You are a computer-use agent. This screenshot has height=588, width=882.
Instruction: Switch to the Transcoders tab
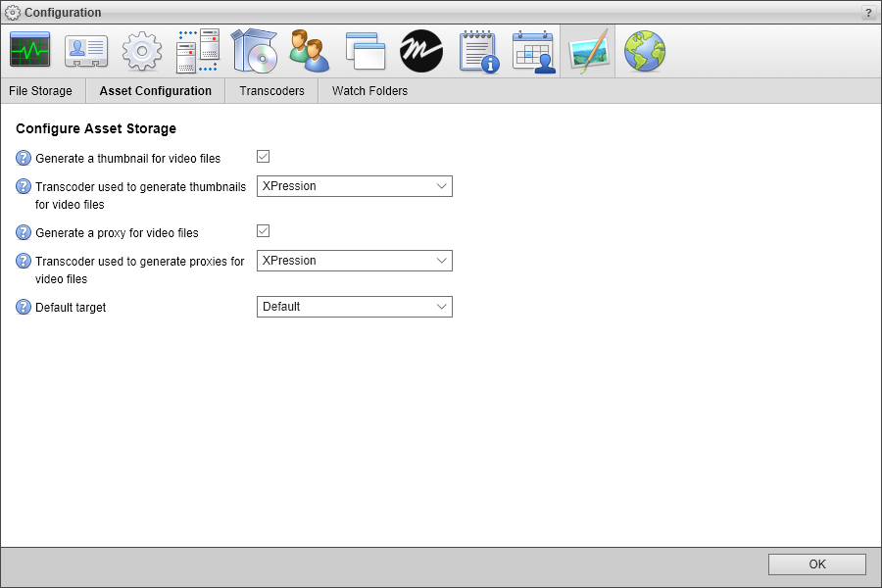(x=271, y=90)
